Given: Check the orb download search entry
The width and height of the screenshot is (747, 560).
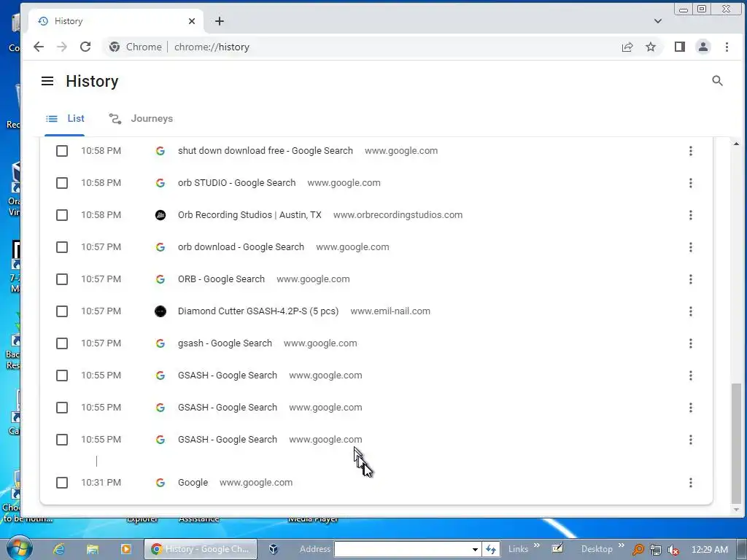Looking at the screenshot, I should click(62, 247).
